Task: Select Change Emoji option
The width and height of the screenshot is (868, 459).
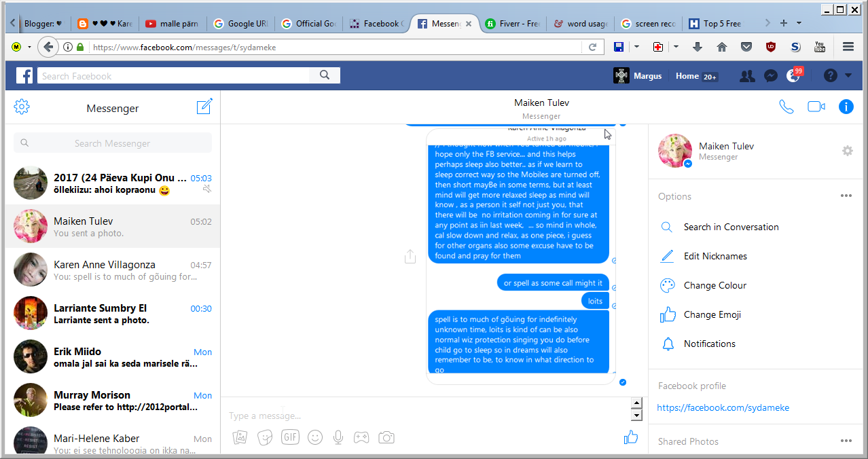Action: tap(712, 314)
